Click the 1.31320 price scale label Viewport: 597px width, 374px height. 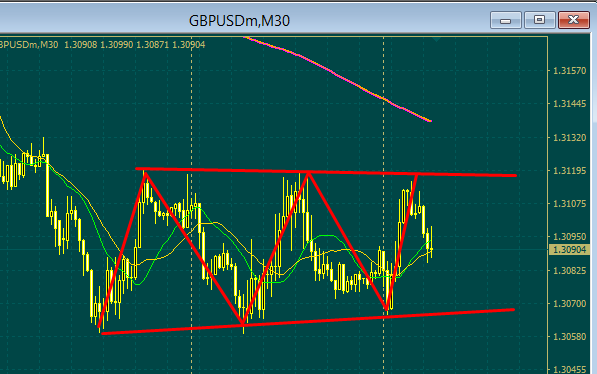[x=570, y=137]
